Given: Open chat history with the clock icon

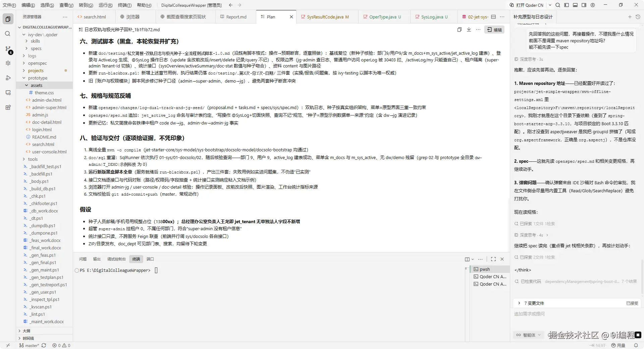Looking at the screenshot, I should click(x=638, y=17).
